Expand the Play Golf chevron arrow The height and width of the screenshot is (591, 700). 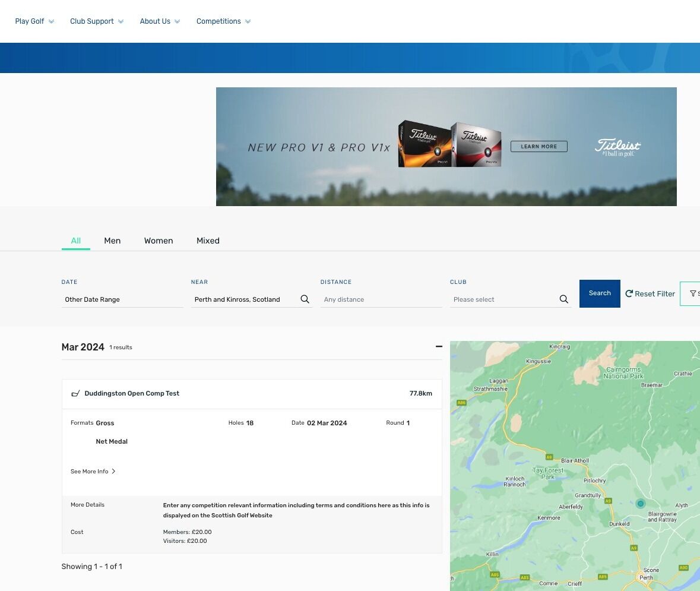point(51,21)
